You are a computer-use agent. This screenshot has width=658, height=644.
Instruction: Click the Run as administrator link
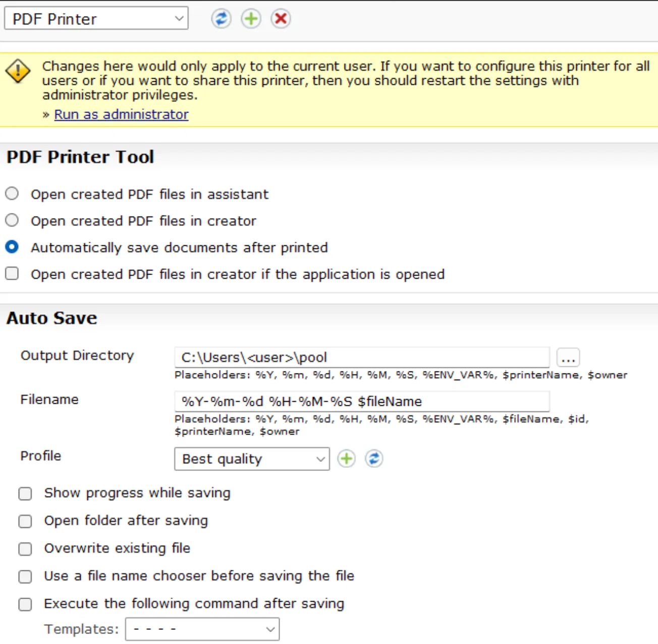pos(121,115)
